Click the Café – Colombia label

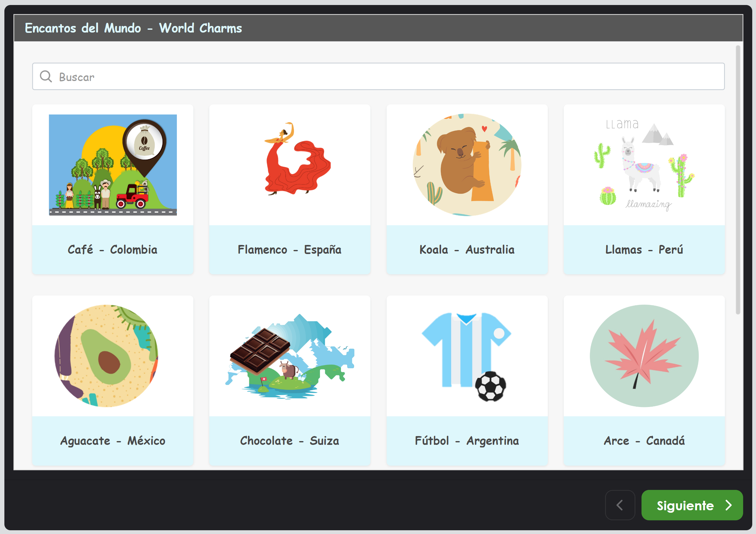point(113,250)
